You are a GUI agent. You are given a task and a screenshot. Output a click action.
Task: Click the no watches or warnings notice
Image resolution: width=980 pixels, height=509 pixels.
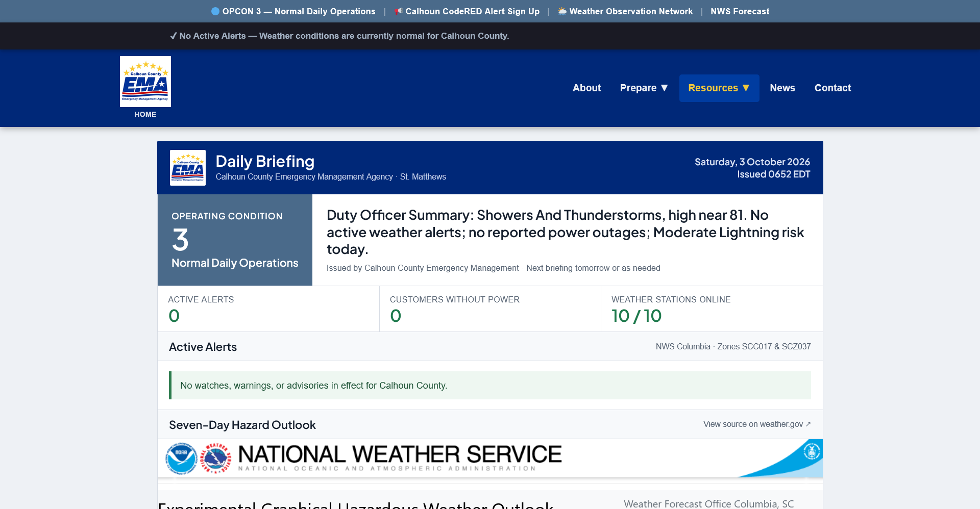coord(490,386)
